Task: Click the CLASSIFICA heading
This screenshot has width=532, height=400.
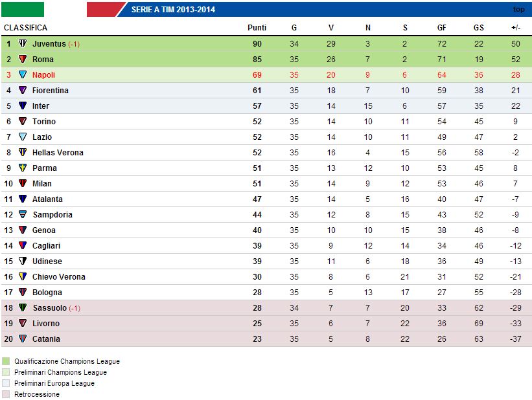Action: (x=25, y=28)
